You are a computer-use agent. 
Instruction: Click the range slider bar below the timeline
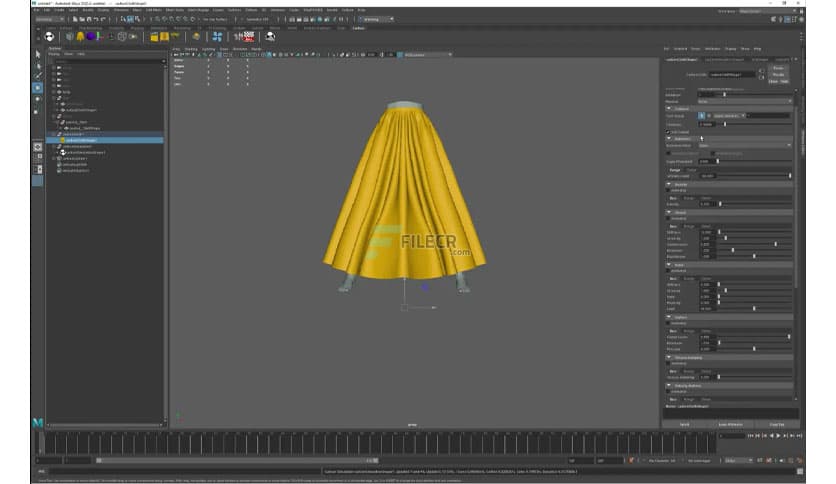click(237, 461)
